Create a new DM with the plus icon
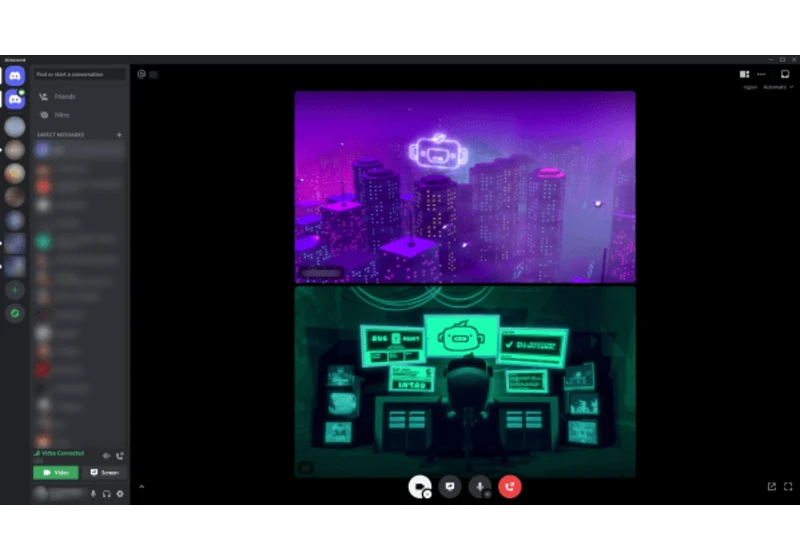 [119, 135]
